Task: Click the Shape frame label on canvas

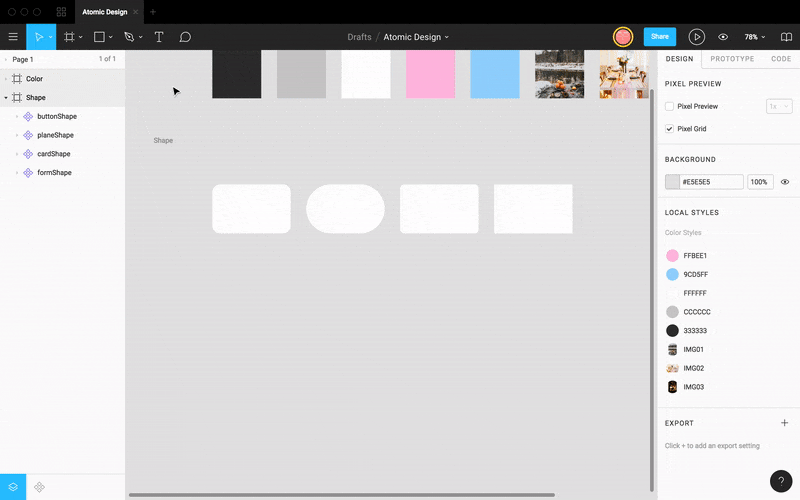Action: coord(163,140)
